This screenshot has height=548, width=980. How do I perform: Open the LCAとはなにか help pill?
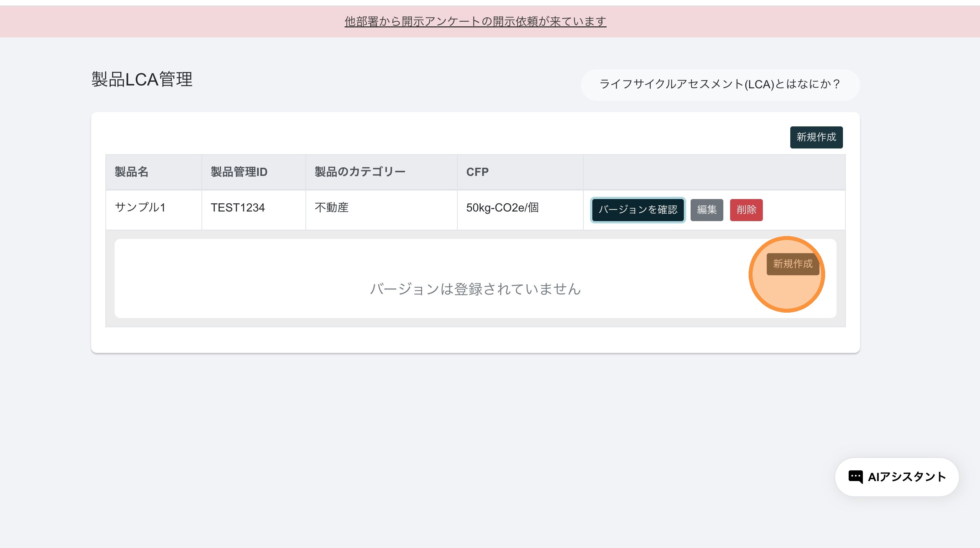pos(720,84)
